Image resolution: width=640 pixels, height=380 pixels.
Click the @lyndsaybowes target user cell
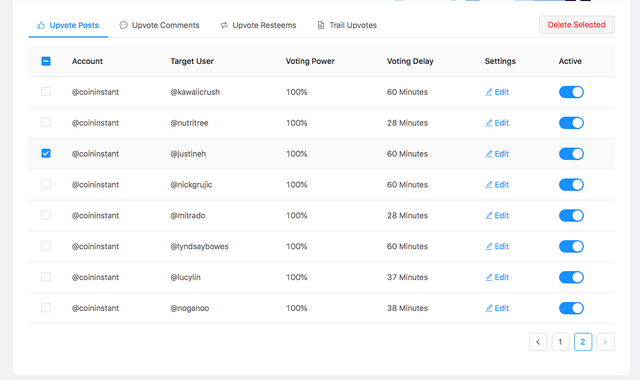click(200, 247)
